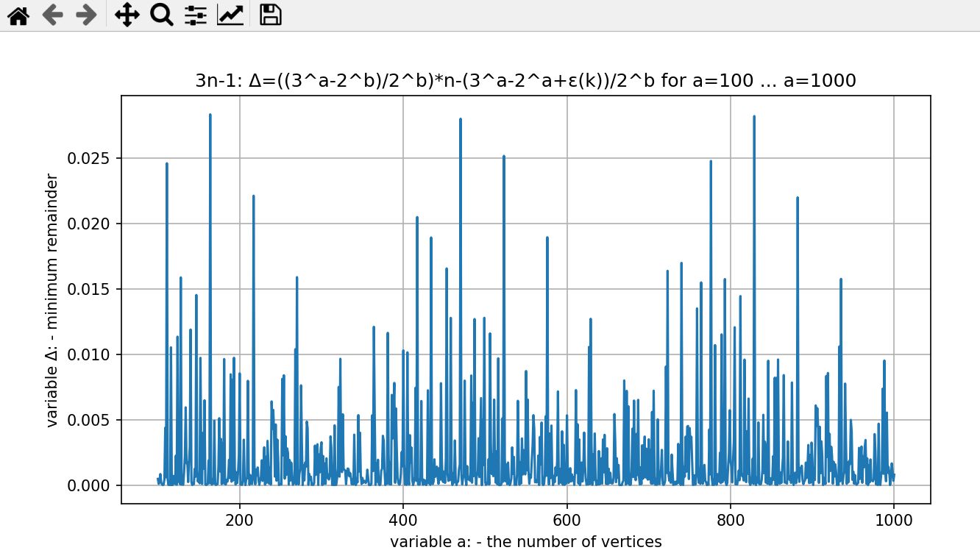Click the y-axis tick label 0.000
Viewport: 980px width, 553px height.
click(x=88, y=486)
